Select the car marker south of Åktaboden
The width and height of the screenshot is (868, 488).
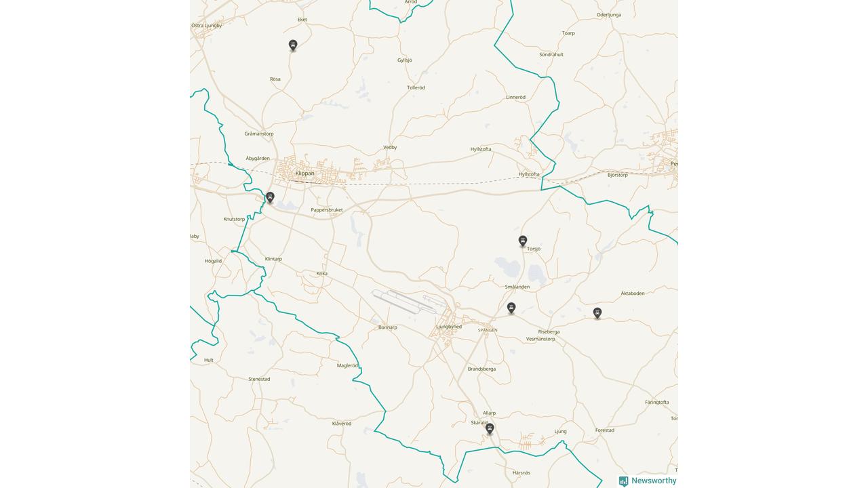[597, 312]
